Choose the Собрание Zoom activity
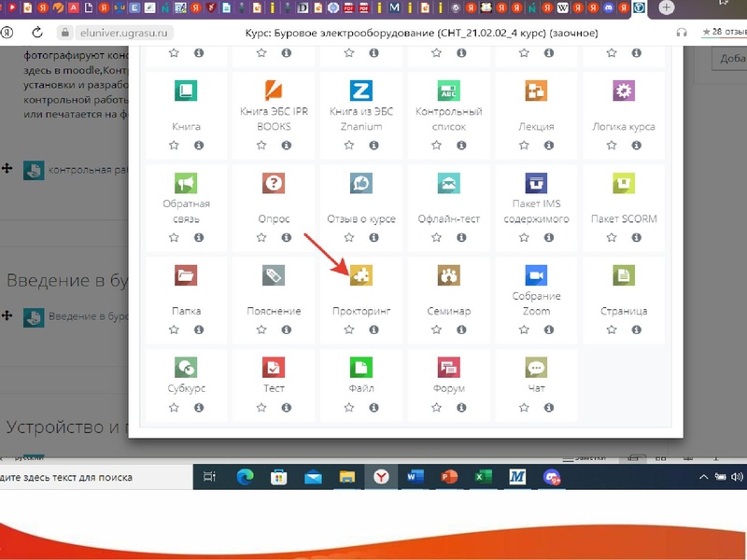This screenshot has height=560, width=747. (536, 275)
